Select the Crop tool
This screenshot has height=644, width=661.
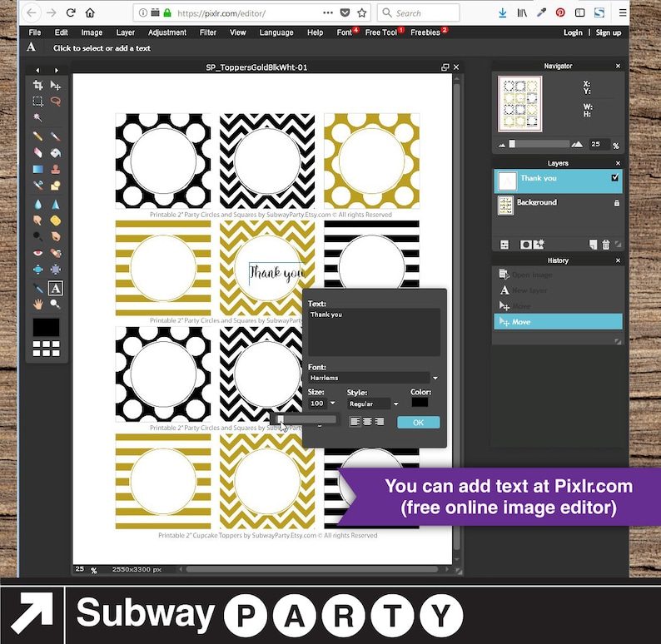coord(38,85)
